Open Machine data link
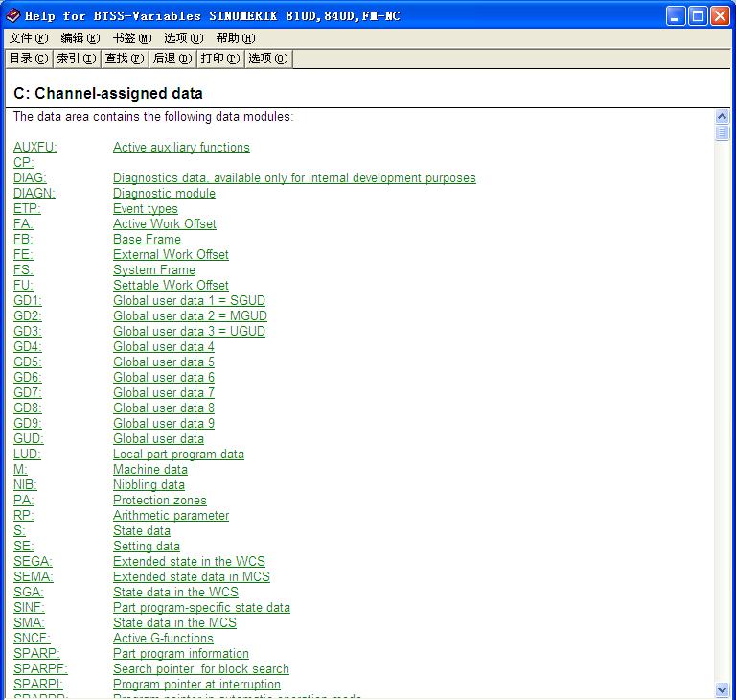 click(x=150, y=469)
